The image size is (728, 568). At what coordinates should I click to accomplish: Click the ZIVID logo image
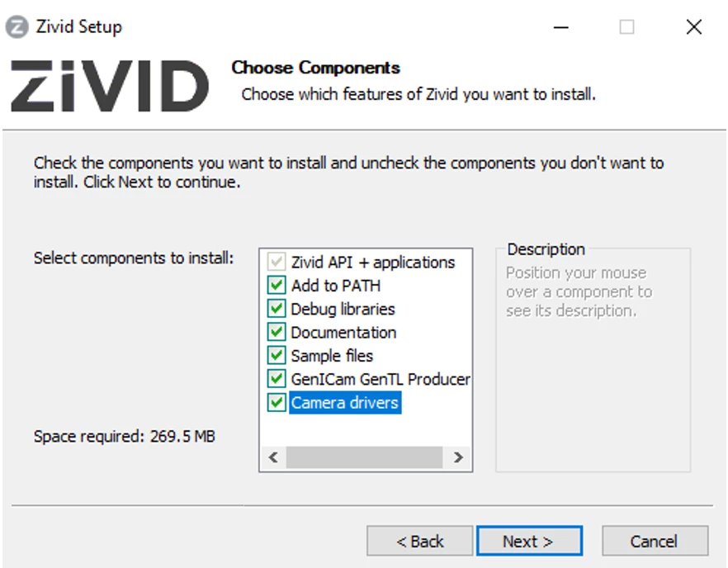click(x=110, y=86)
